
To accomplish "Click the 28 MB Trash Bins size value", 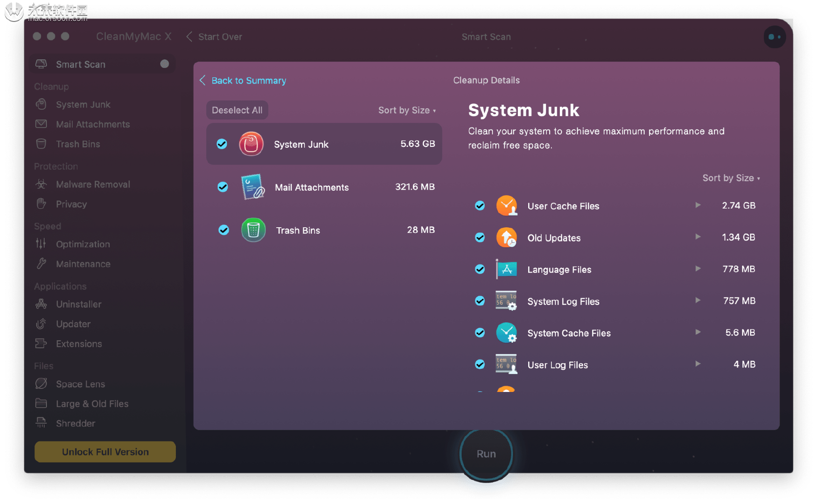I will click(421, 230).
